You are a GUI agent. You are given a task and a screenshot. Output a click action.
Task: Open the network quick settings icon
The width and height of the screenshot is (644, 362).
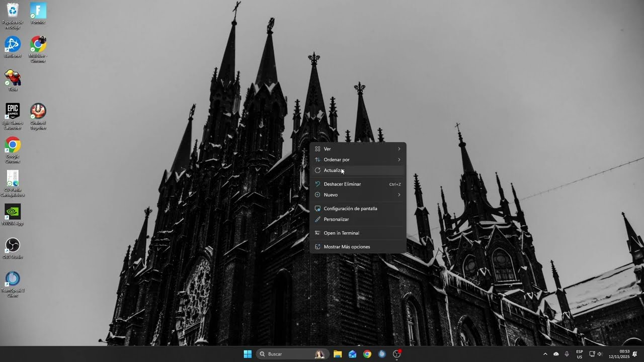(592, 354)
